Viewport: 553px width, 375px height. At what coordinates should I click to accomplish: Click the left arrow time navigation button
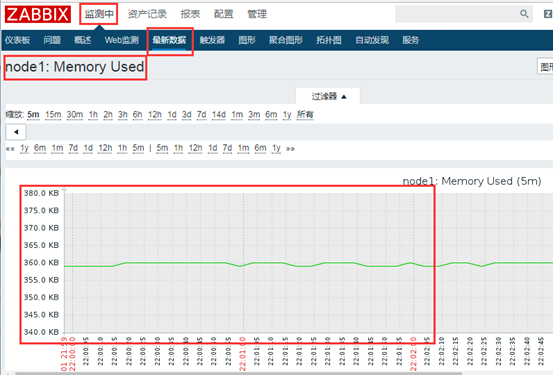pyautogui.click(x=16, y=132)
